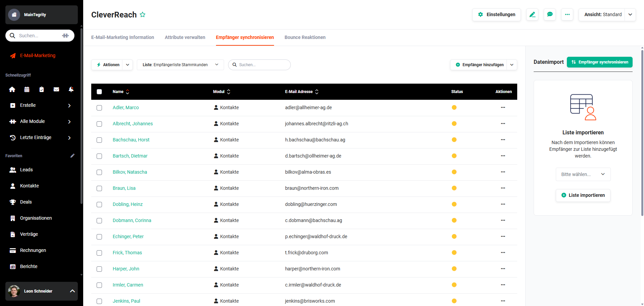Viewport: 644px width, 306px height.
Task: Open the notifications bell icon
Action: [71, 89]
